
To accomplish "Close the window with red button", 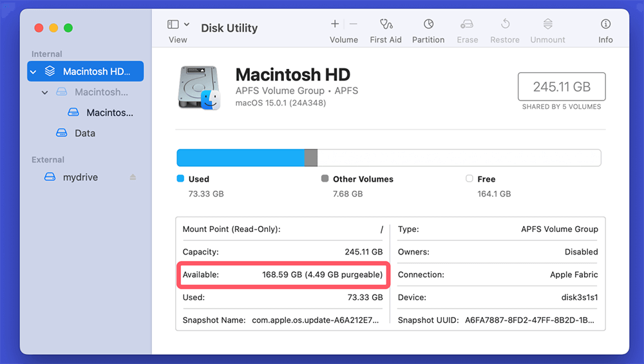I will [x=39, y=28].
